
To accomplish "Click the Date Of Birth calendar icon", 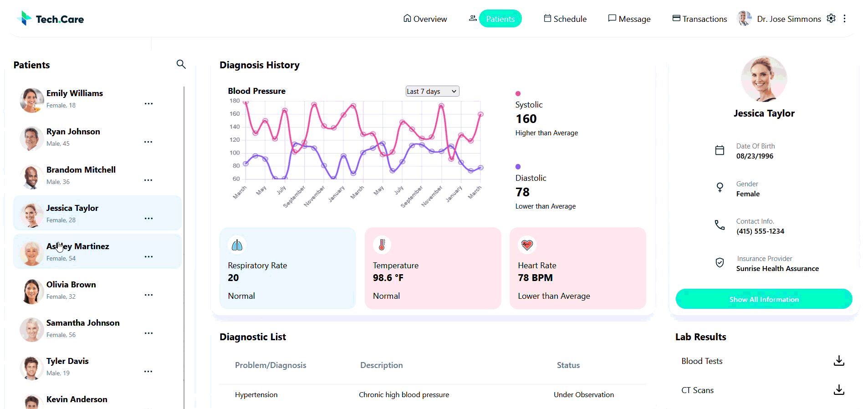I will (x=720, y=150).
